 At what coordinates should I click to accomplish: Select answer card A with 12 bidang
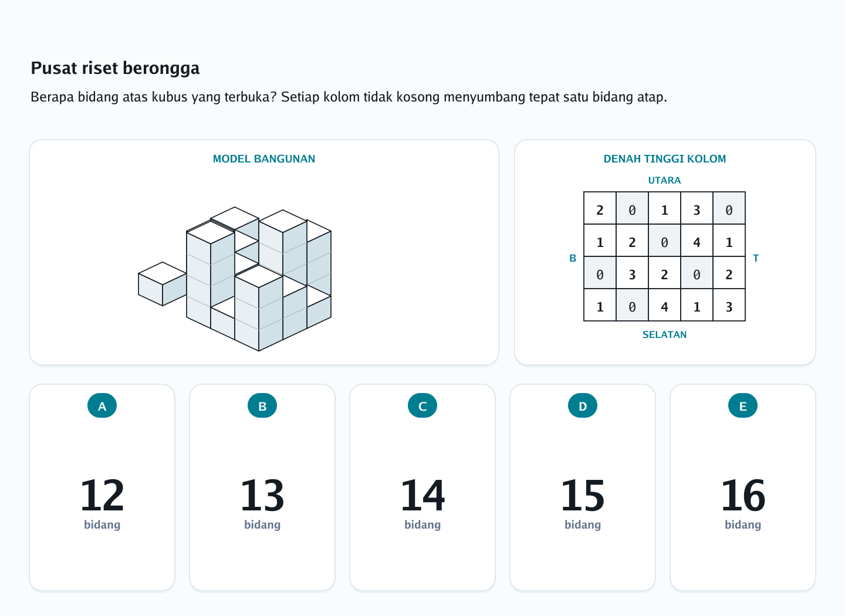tap(102, 488)
